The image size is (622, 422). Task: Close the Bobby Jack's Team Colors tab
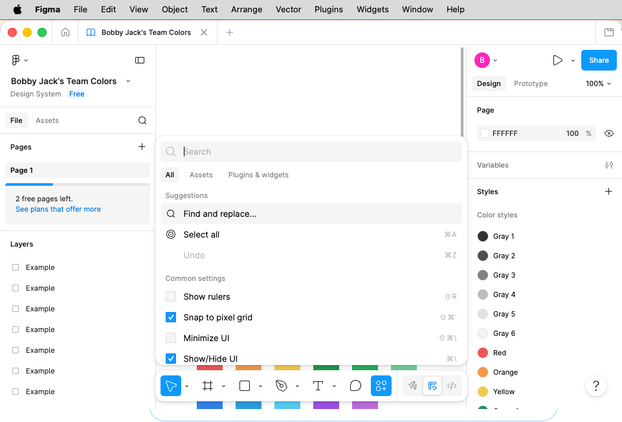(204, 32)
